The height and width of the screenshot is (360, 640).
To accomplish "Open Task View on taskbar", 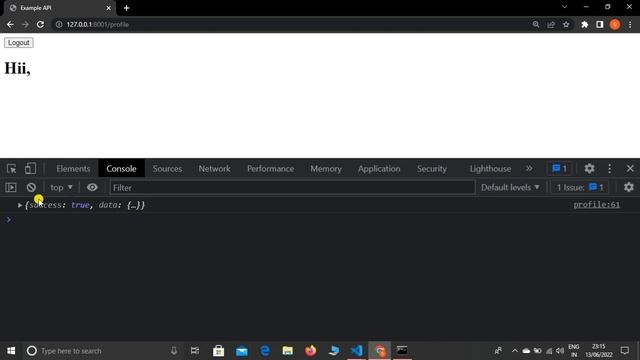I will (195, 351).
